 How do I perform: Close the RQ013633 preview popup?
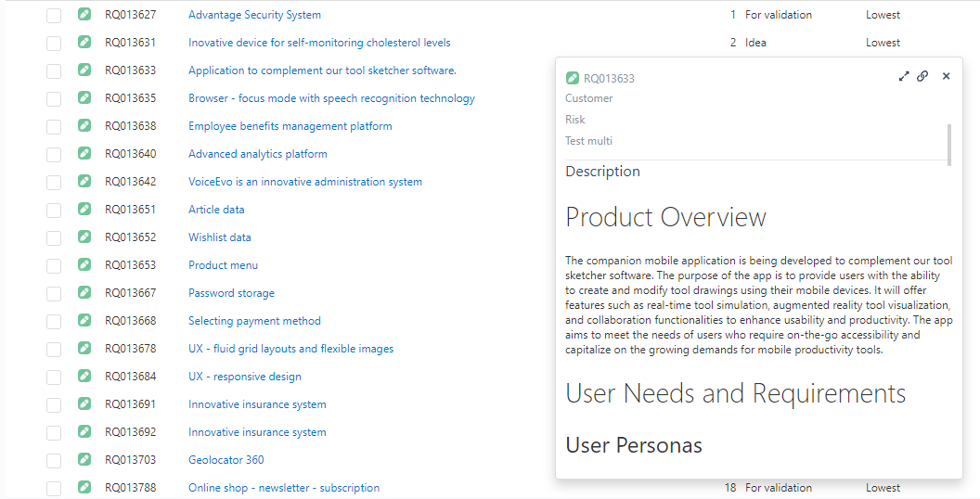(946, 77)
